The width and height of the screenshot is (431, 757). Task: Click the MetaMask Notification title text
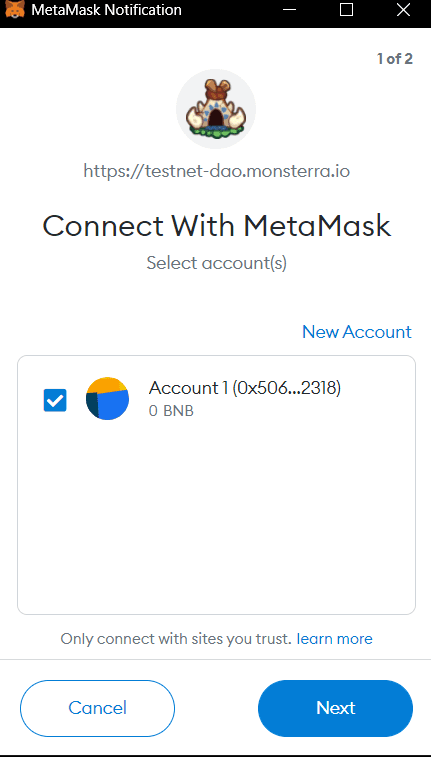tap(106, 10)
